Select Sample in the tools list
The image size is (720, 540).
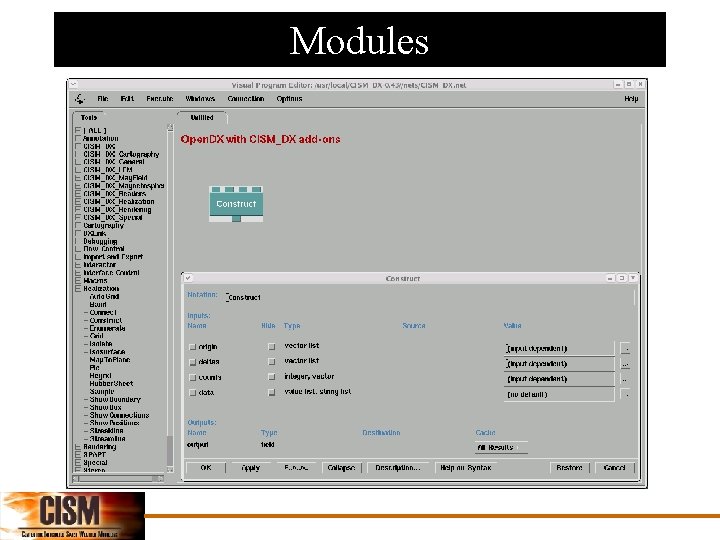(x=102, y=391)
